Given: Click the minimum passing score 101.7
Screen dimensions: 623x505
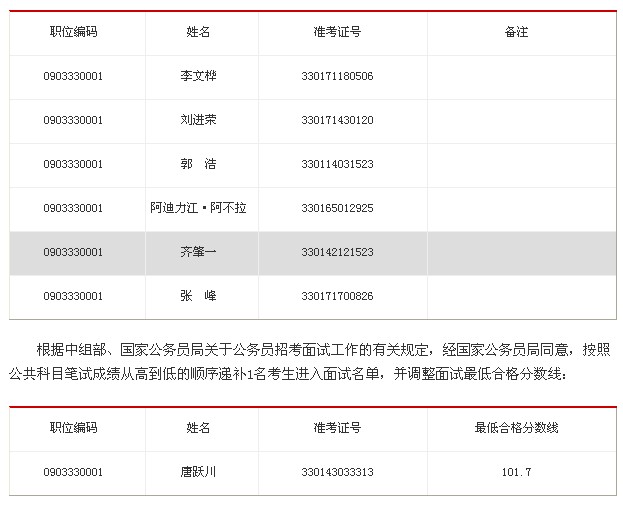Looking at the screenshot, I should tap(516, 472).
